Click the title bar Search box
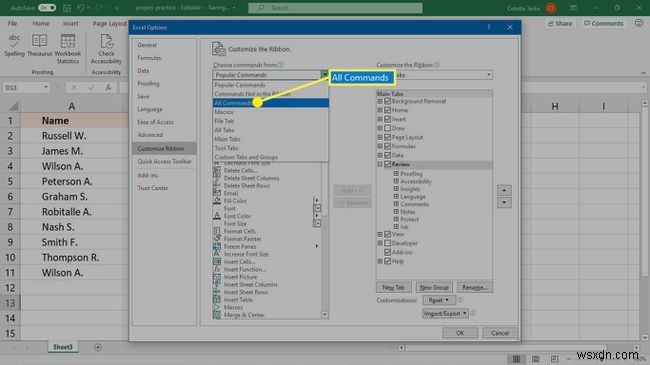The image size is (650, 365). click(x=335, y=7)
